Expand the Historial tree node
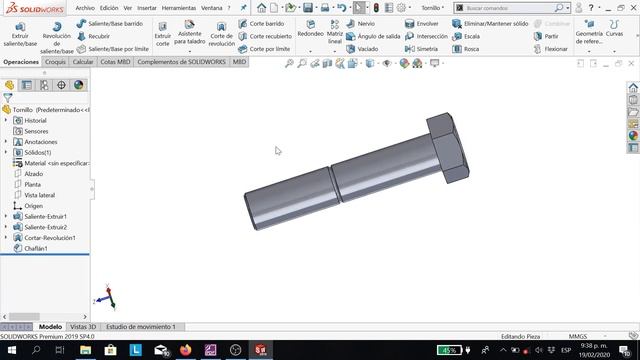 (6, 120)
